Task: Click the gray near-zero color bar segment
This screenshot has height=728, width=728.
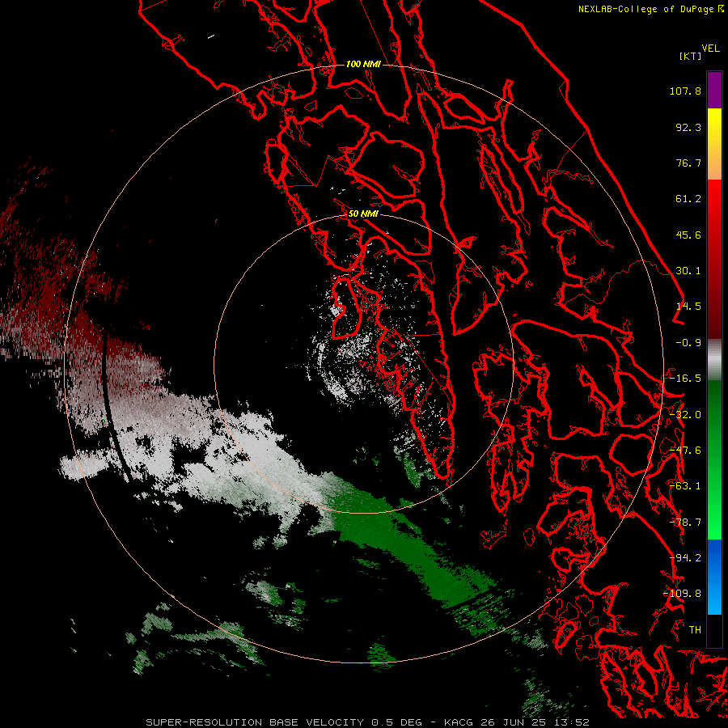Action: coord(714,360)
